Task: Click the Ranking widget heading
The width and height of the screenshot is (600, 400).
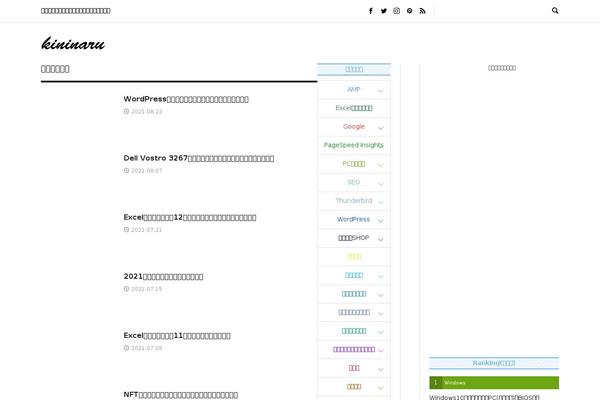Action: coord(494,363)
